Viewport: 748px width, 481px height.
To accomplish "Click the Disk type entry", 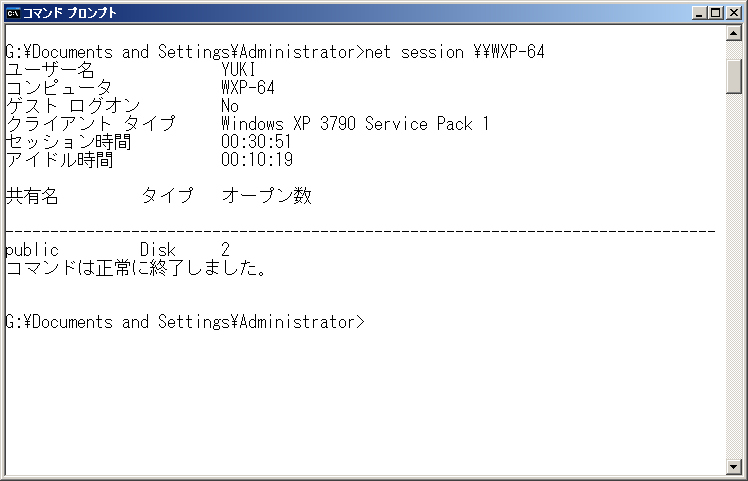I will (158, 250).
